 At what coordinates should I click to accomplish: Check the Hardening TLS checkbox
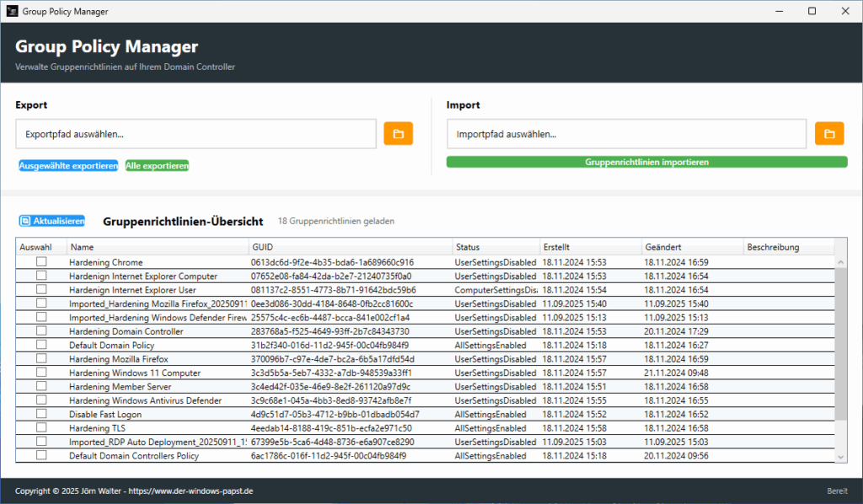[x=40, y=427]
